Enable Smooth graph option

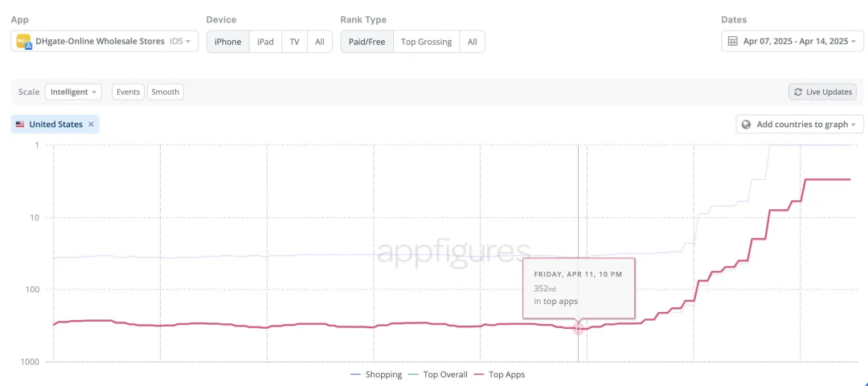pos(165,92)
